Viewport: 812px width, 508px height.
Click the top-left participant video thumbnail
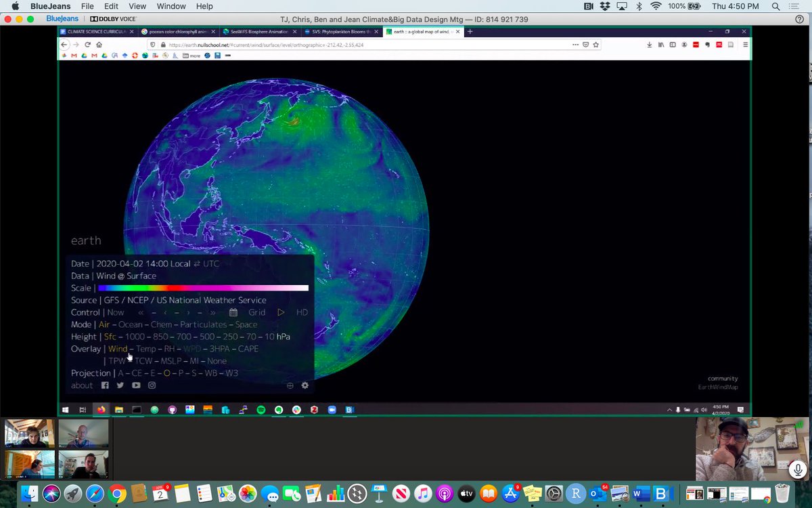[29, 433]
